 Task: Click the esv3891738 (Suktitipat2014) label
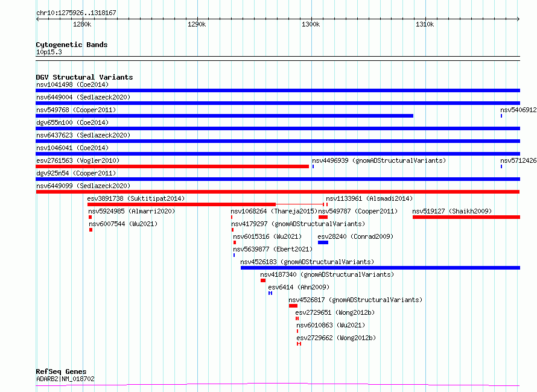point(136,198)
